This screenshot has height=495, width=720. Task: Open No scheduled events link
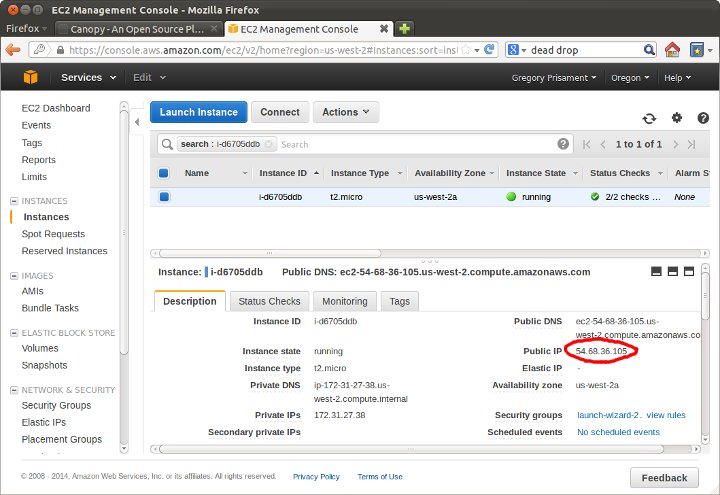pyautogui.click(x=619, y=432)
